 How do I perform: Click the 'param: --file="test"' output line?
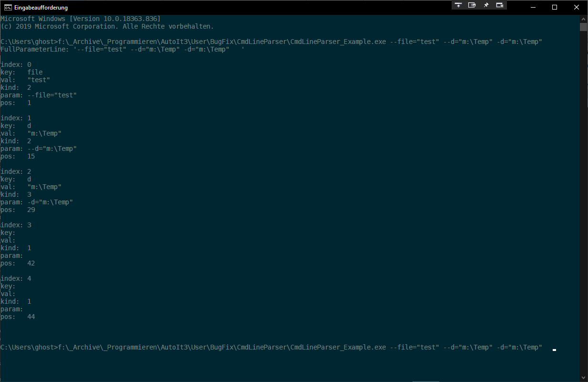coord(39,95)
